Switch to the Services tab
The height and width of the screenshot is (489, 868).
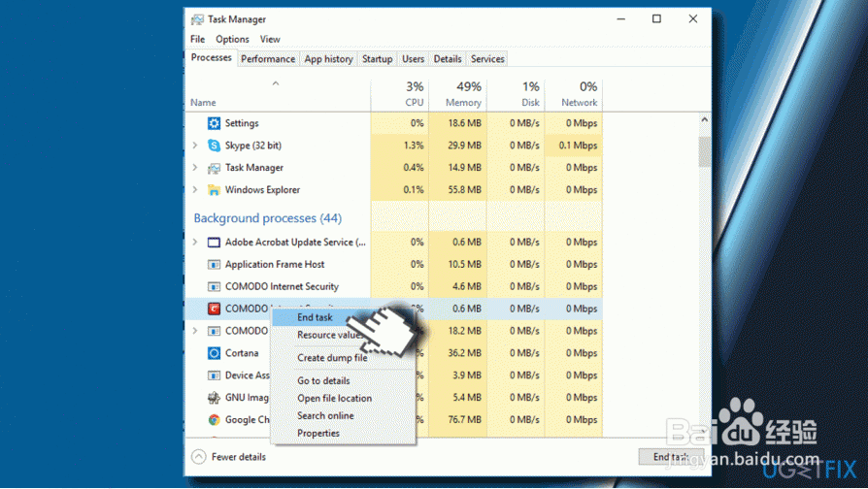487,58
